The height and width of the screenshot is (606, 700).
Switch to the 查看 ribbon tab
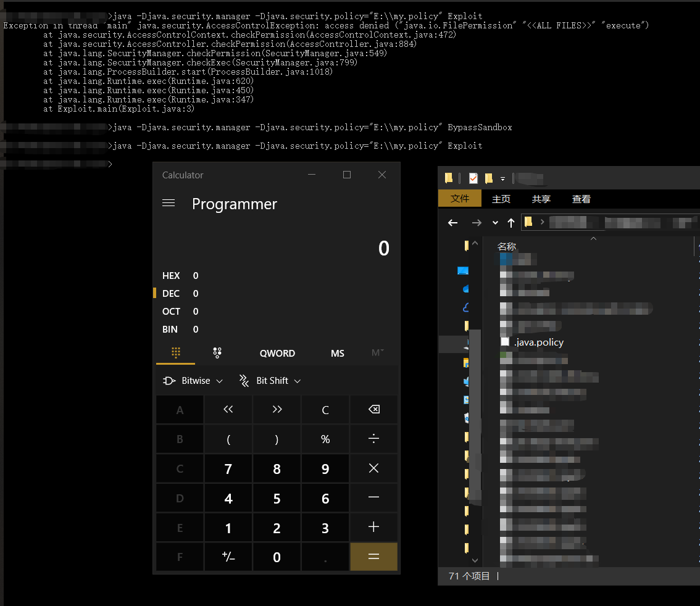tap(581, 199)
